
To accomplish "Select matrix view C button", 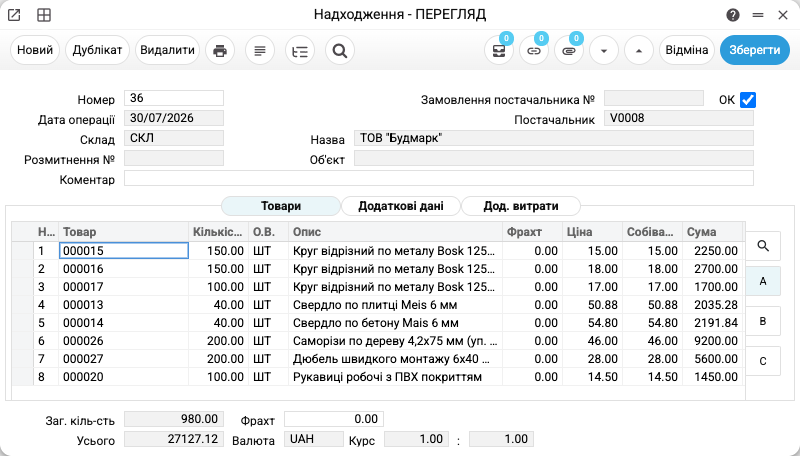I will [763, 361].
